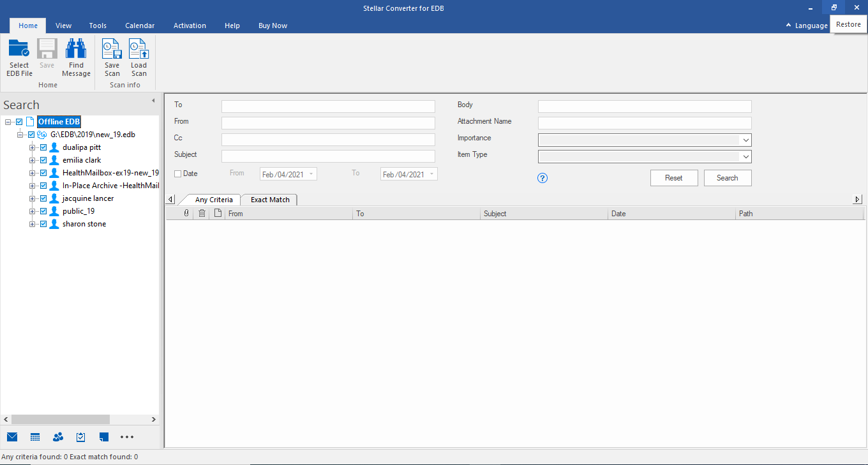868x465 pixels.
Task: Open the Find Message binoculars tool
Action: click(x=76, y=49)
